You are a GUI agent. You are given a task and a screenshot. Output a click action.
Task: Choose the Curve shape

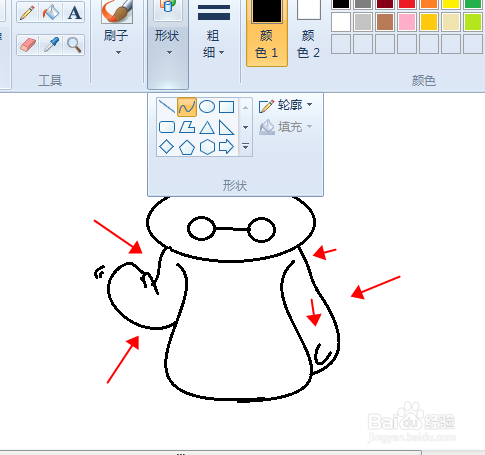point(187,107)
